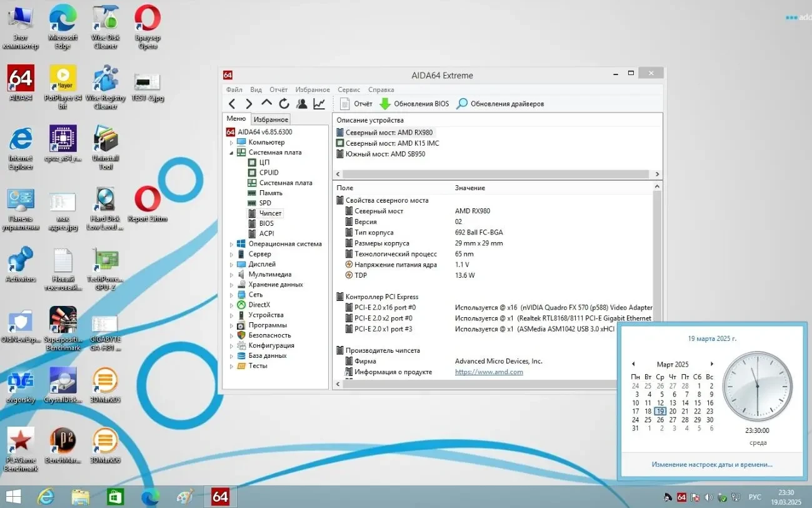
Task: Select ACPI in the tree
Action: pyautogui.click(x=261, y=233)
